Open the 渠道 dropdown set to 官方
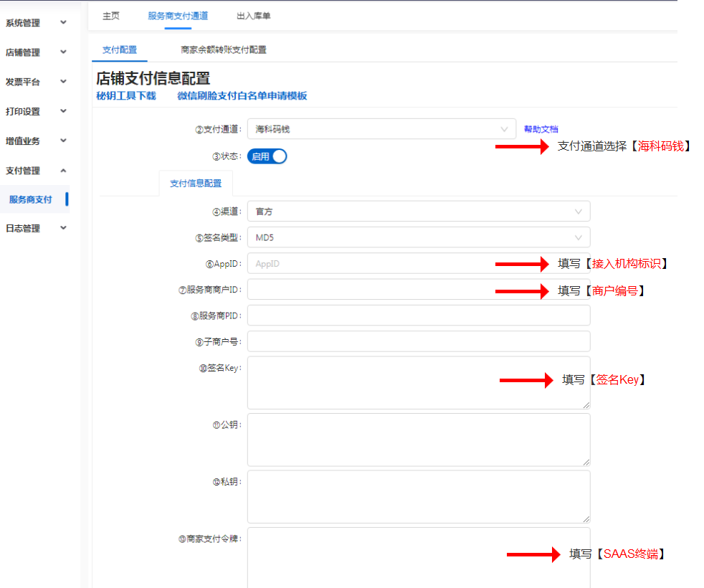This screenshot has height=588, width=704. click(x=418, y=212)
